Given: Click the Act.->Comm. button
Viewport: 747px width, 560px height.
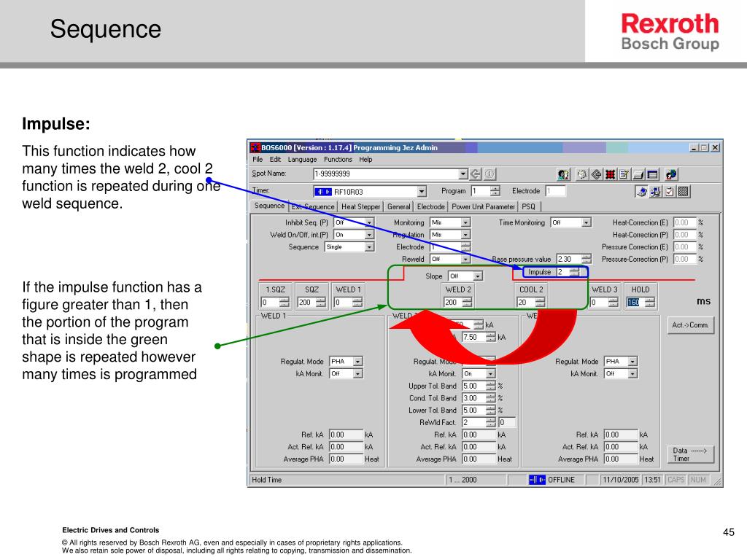Looking at the screenshot, I should pyautogui.click(x=690, y=325).
